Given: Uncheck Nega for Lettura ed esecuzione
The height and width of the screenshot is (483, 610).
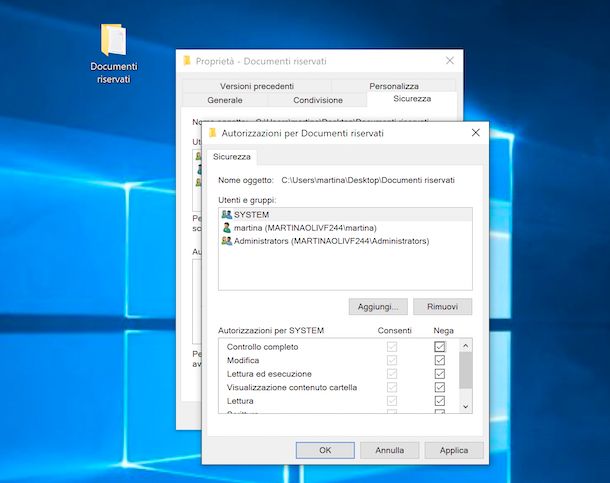Looking at the screenshot, I should pos(440,374).
